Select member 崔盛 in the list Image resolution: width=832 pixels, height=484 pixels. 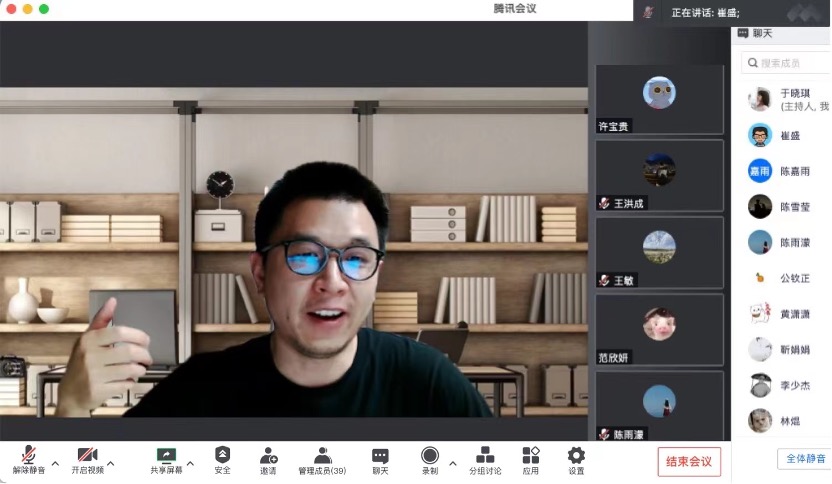790,135
